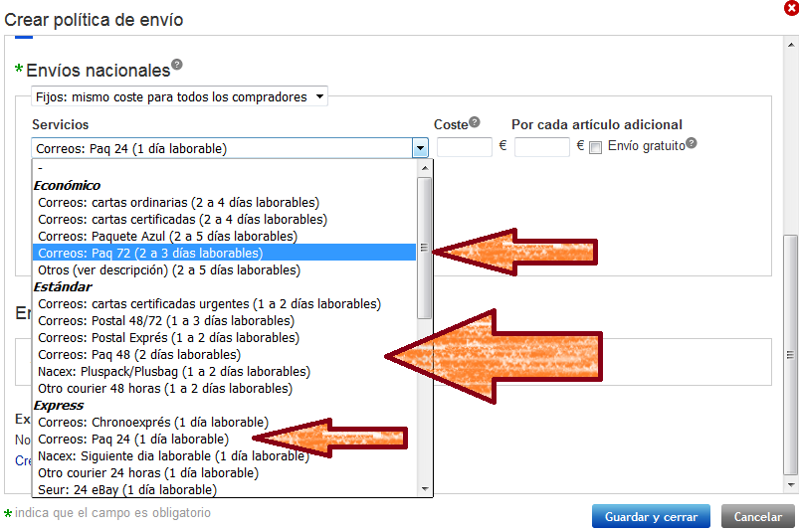Select Seur: 24 eBay option
The height and width of the screenshot is (532, 799).
pos(224,489)
